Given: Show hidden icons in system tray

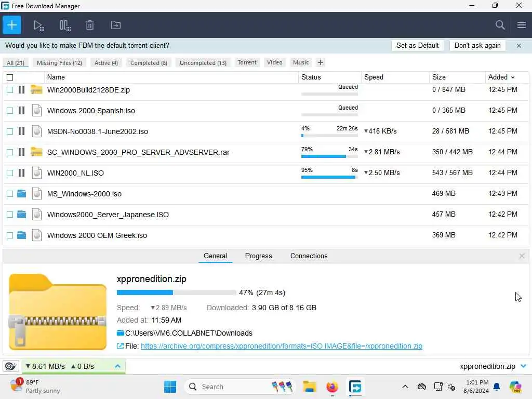Looking at the screenshot, I should pos(405,387).
